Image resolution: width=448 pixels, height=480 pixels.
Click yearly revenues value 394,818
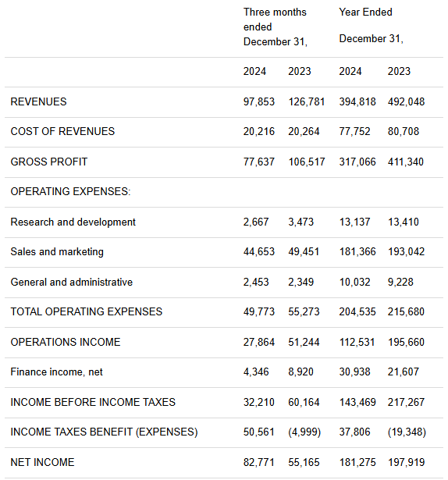click(x=357, y=101)
